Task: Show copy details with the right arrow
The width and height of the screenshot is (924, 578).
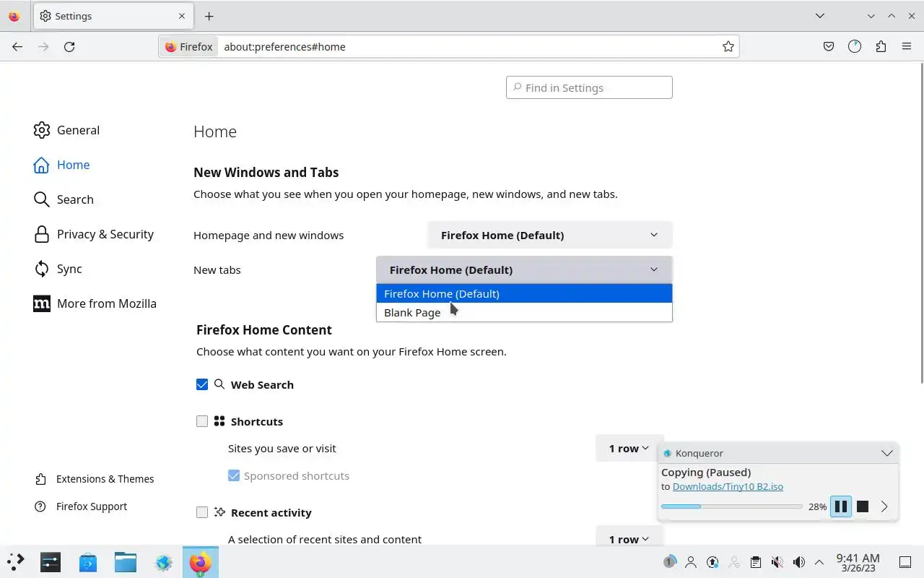Action: 884,506
